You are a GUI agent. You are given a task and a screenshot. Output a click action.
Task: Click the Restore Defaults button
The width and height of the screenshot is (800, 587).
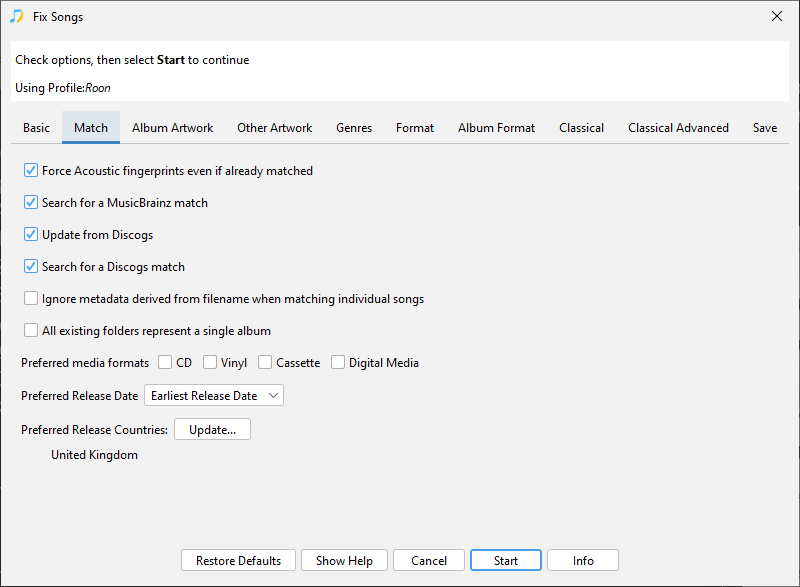point(238,560)
